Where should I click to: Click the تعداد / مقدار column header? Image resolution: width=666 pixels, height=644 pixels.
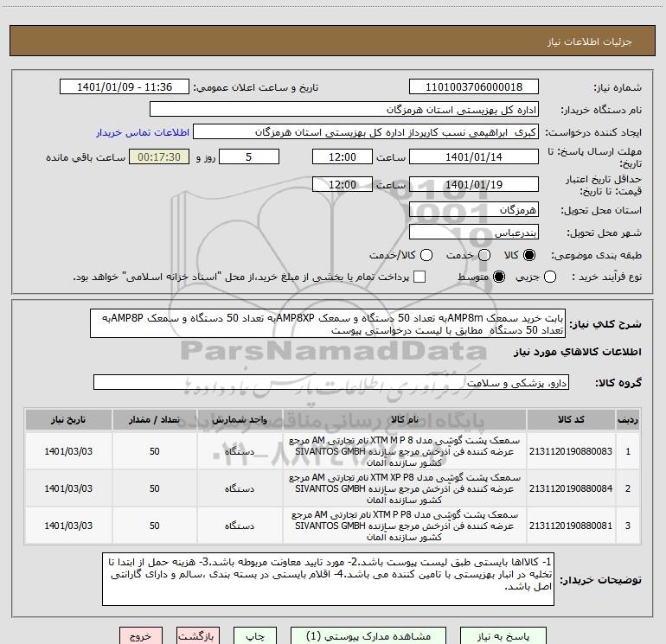coord(155,419)
